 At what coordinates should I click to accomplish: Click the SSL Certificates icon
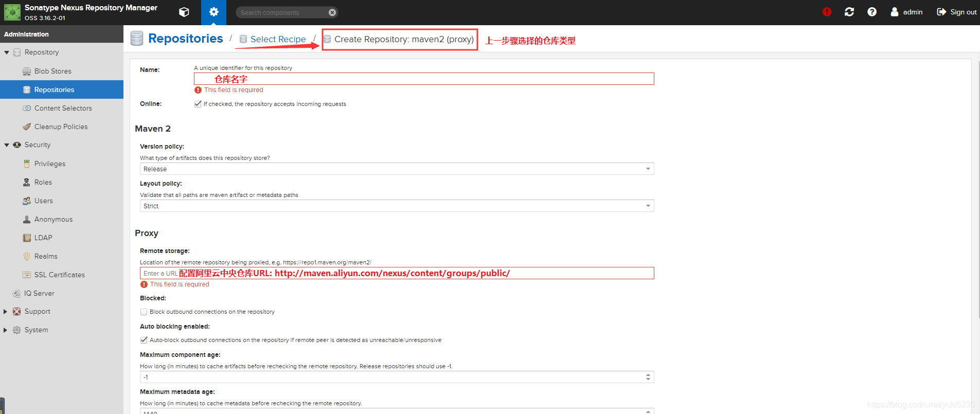tap(27, 275)
